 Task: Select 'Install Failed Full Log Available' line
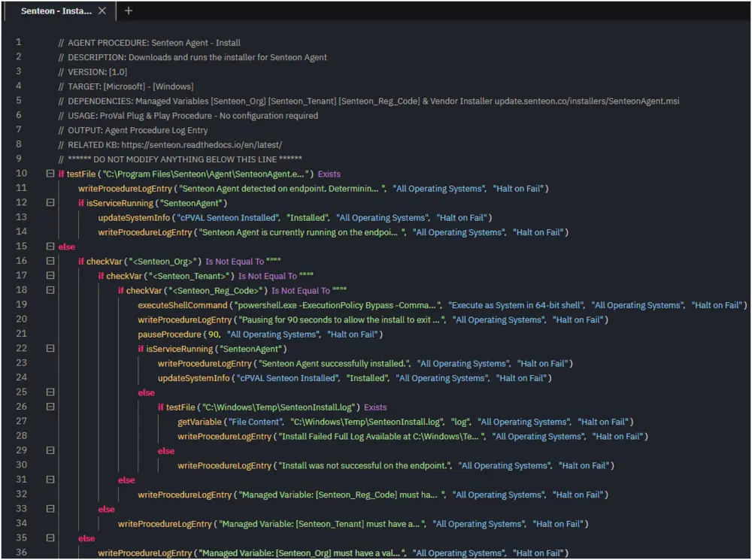(412, 436)
